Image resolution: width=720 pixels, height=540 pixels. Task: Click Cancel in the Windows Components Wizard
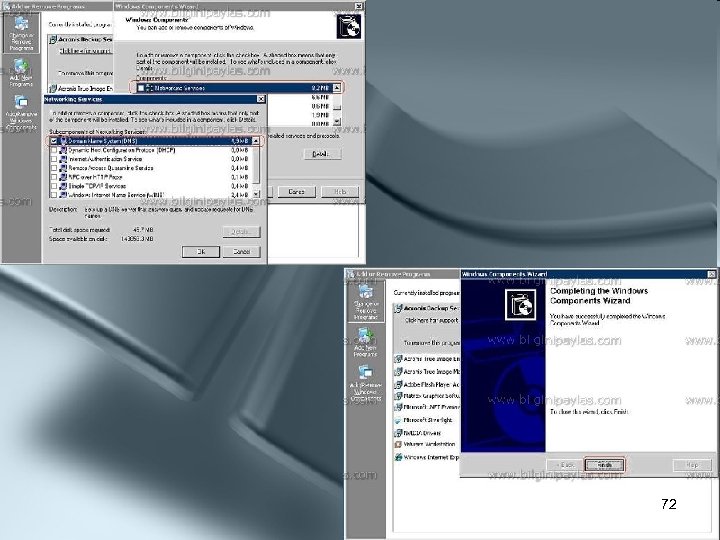(x=296, y=191)
